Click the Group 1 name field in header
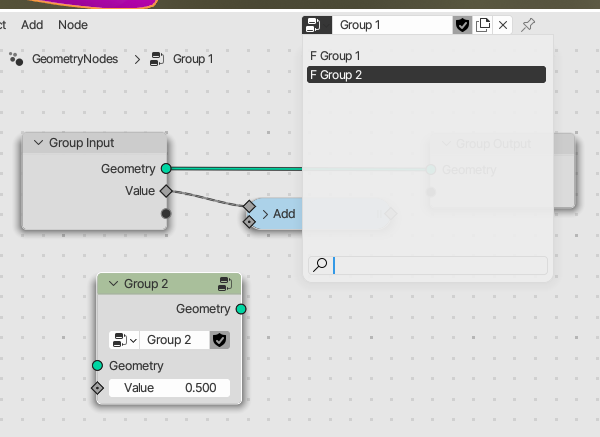This screenshot has height=437, width=600. point(392,25)
